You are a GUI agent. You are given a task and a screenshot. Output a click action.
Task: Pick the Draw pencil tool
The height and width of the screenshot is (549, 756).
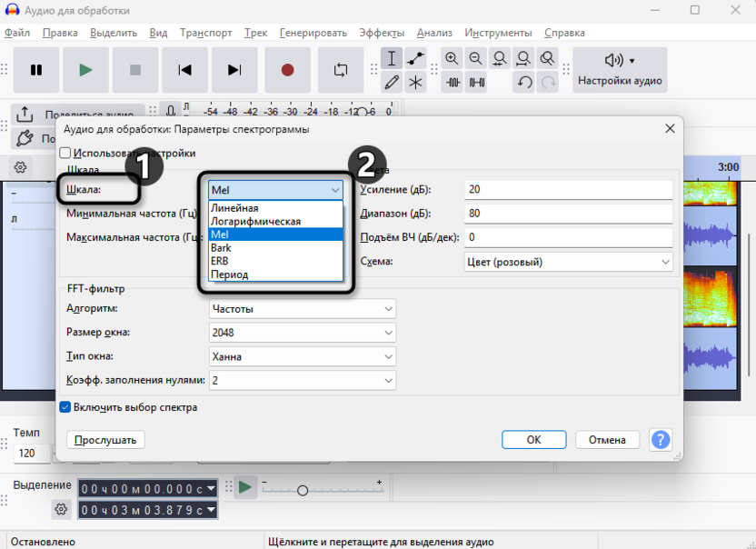coord(392,83)
